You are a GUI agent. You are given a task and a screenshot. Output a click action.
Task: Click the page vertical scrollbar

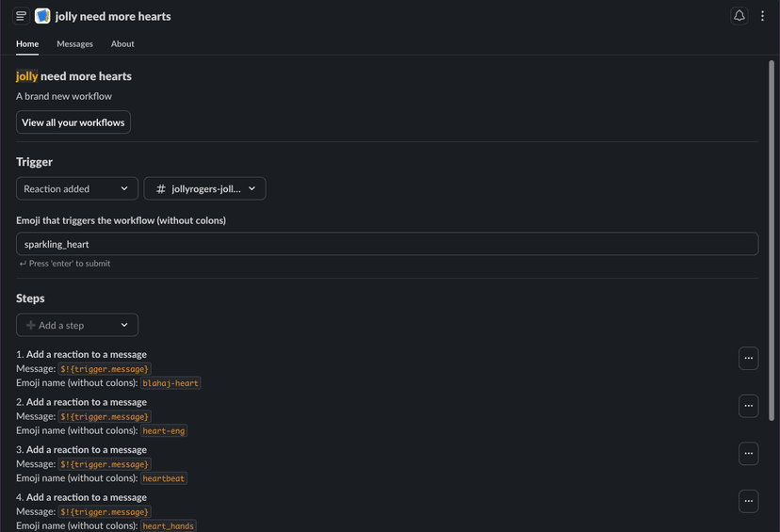point(773,235)
